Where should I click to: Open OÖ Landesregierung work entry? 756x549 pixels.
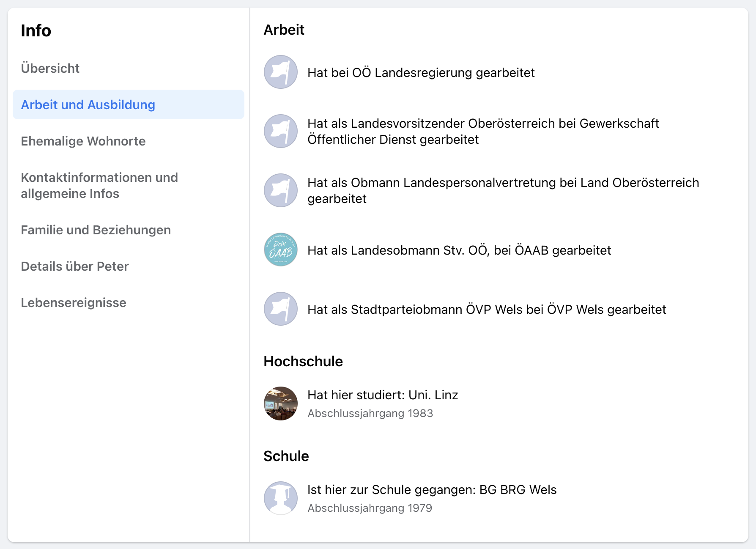tap(421, 72)
